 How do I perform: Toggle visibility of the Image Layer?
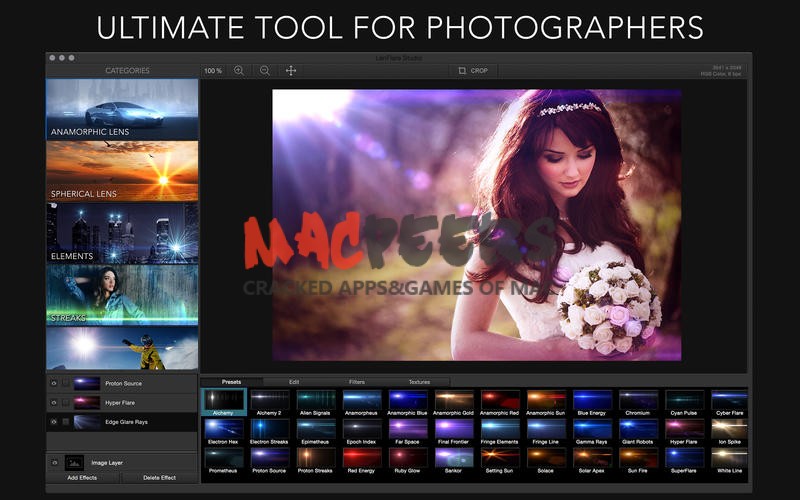point(54,463)
